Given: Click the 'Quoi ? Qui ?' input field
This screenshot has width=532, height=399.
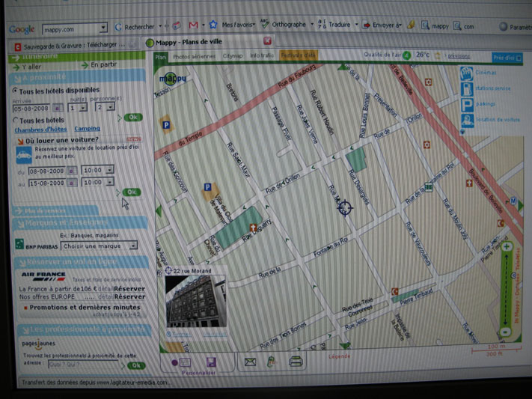Looking at the screenshot, I should coord(83,365).
